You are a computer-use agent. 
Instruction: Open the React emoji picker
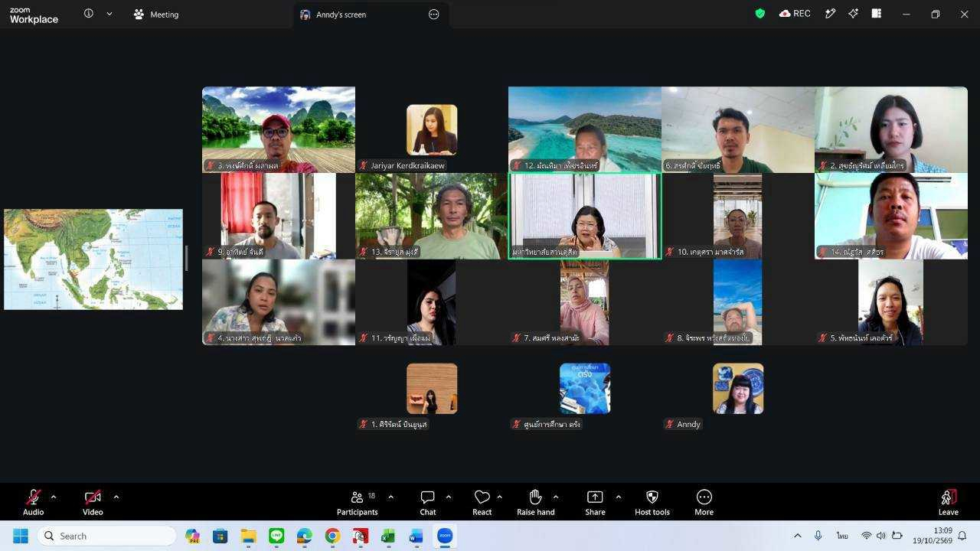[482, 503]
